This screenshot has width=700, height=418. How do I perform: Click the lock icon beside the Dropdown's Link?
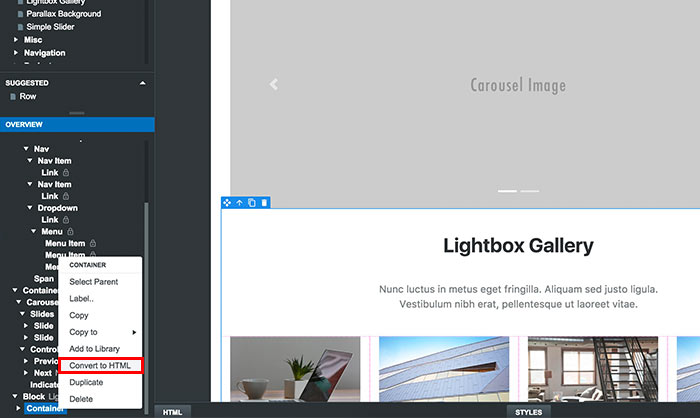pyautogui.click(x=66, y=220)
